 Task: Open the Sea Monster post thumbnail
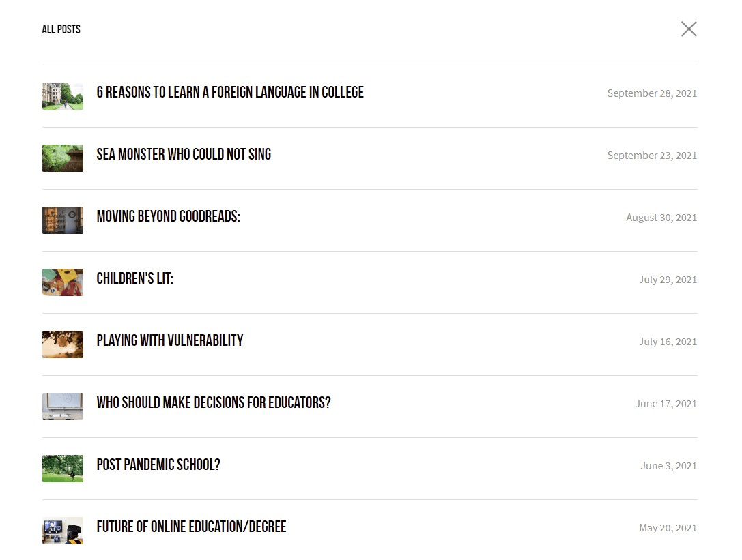coord(63,158)
